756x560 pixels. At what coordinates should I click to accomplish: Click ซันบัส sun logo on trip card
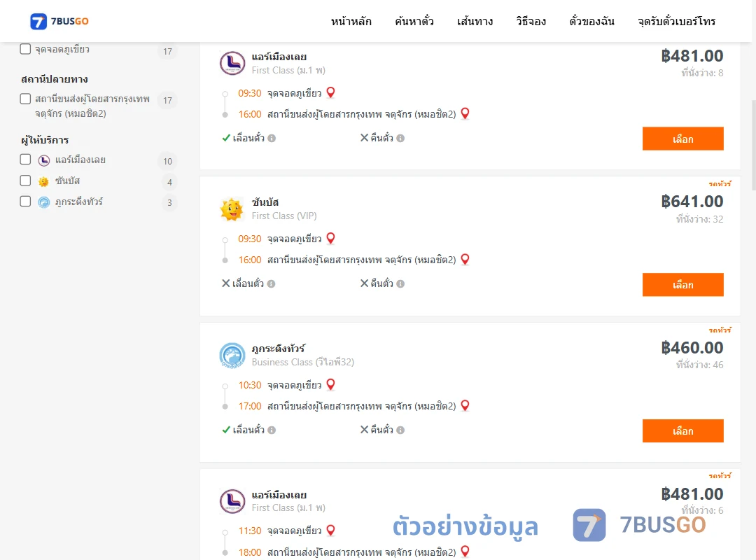(x=232, y=209)
